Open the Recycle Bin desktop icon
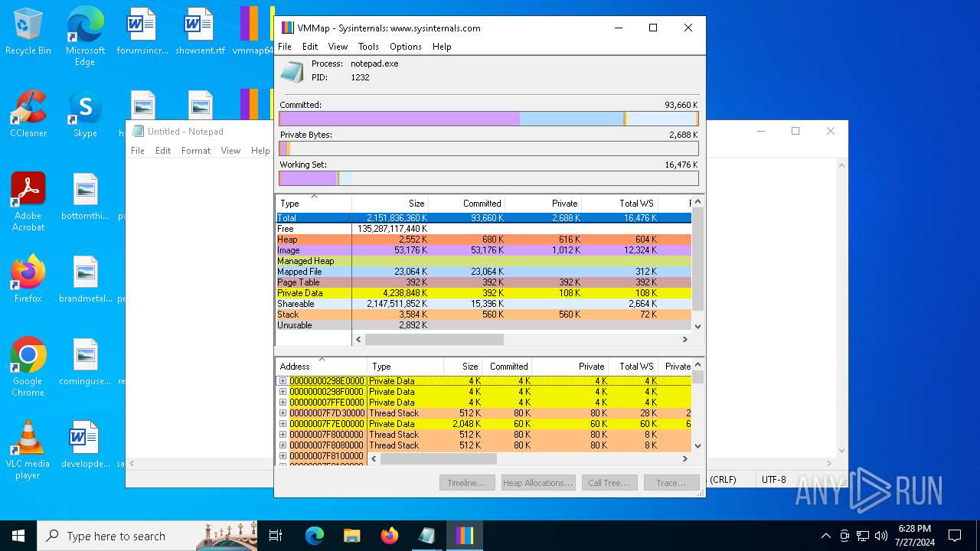The width and height of the screenshot is (980, 551). pos(28,32)
